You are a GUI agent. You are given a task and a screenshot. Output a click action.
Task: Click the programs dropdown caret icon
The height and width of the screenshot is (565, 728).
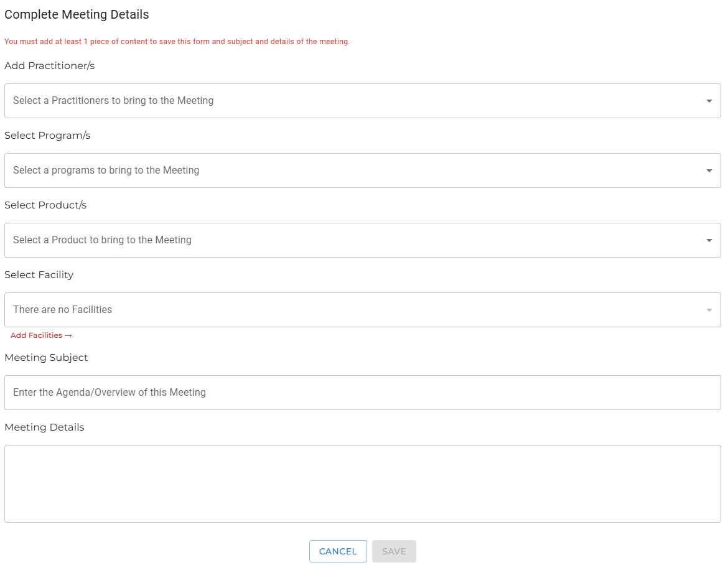708,170
